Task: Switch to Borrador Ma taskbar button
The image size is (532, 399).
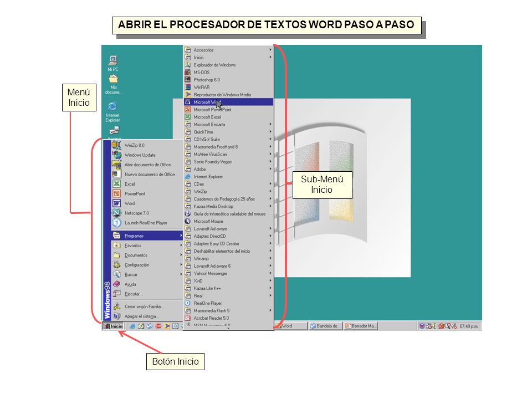Action: pyautogui.click(x=361, y=326)
